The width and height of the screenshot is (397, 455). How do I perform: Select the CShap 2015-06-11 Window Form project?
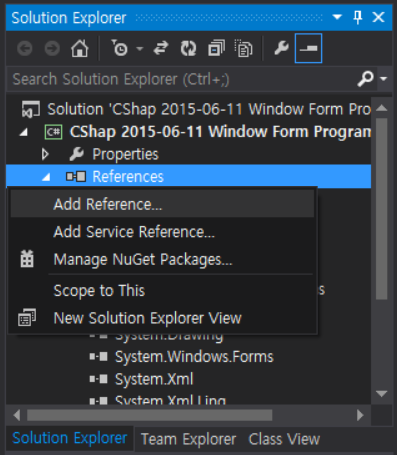point(220,132)
